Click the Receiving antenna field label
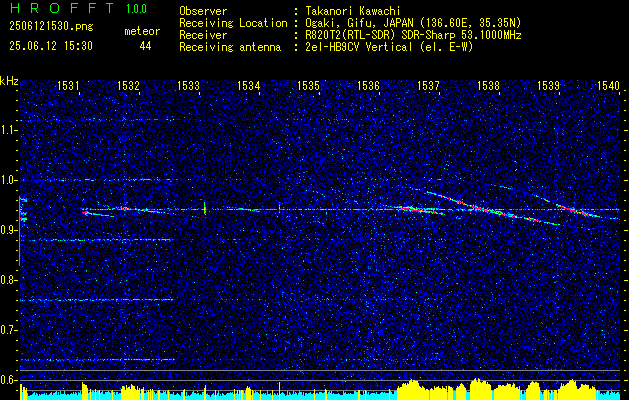Screen dimensions: 629x400 click(230, 47)
